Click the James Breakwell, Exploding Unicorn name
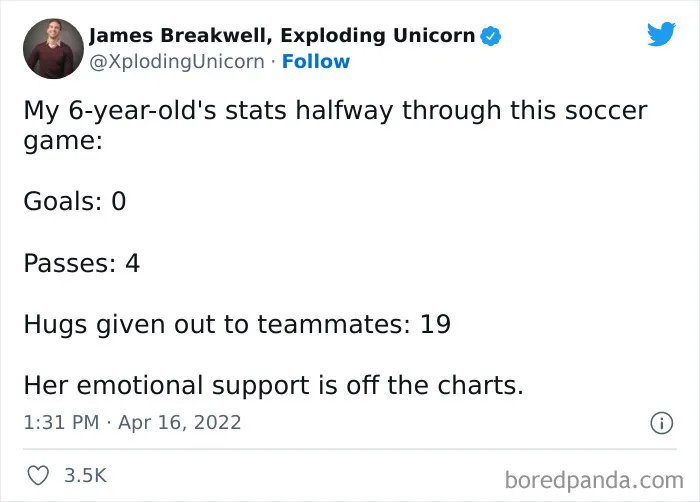Viewport: 700px width, 502px height. coord(282,36)
